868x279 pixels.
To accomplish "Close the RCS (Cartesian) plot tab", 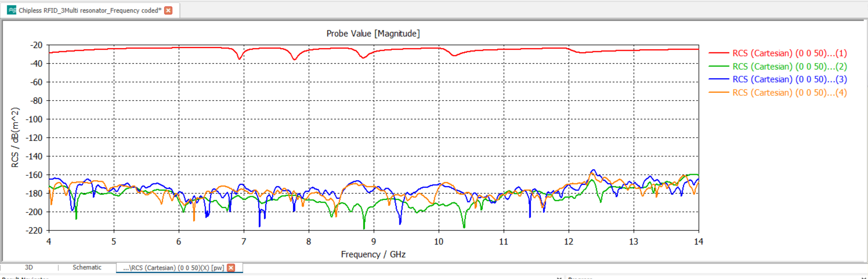I will pos(231,268).
